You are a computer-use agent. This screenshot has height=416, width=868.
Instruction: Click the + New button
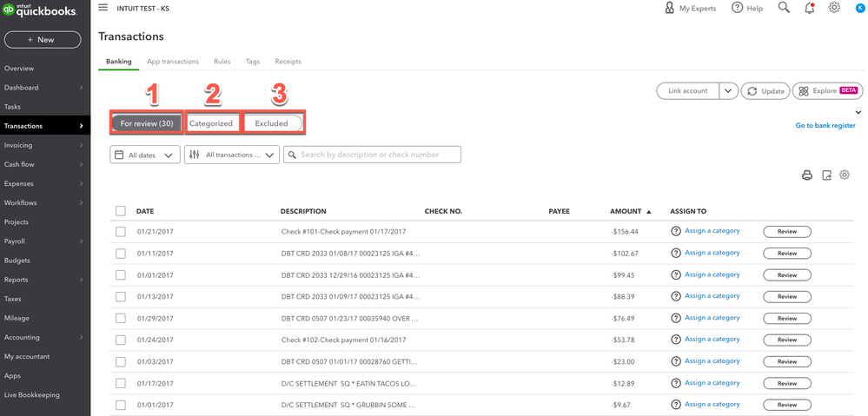42,40
